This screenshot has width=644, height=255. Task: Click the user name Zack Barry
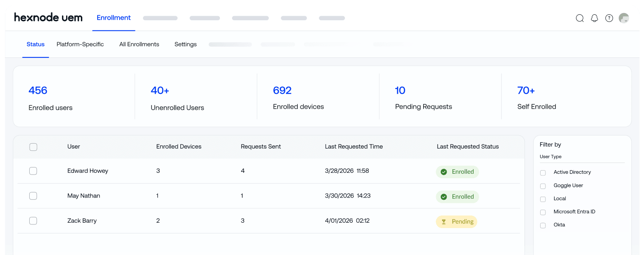click(x=82, y=220)
